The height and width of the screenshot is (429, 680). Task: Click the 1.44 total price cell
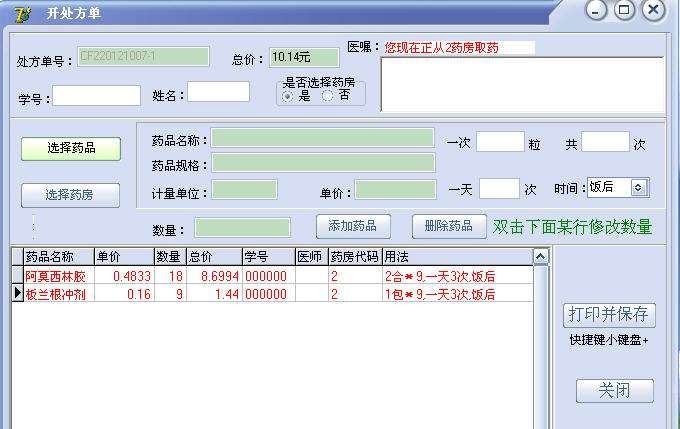214,294
